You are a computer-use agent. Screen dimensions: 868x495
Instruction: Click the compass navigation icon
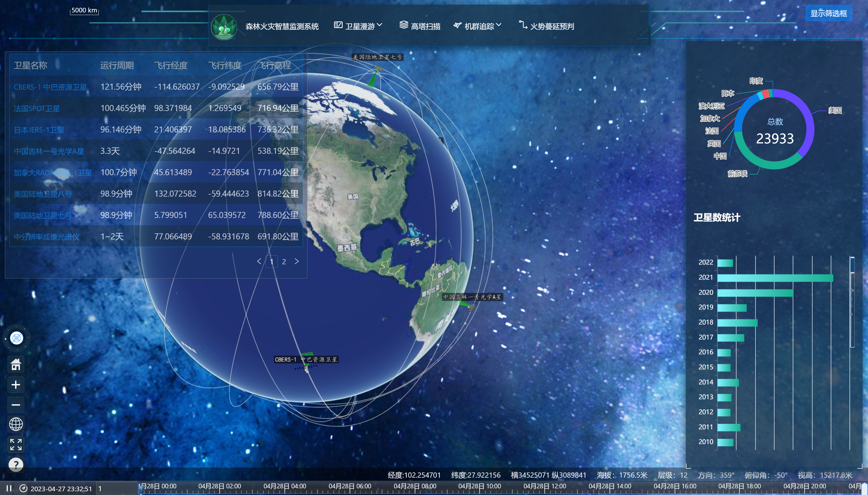(x=16, y=338)
